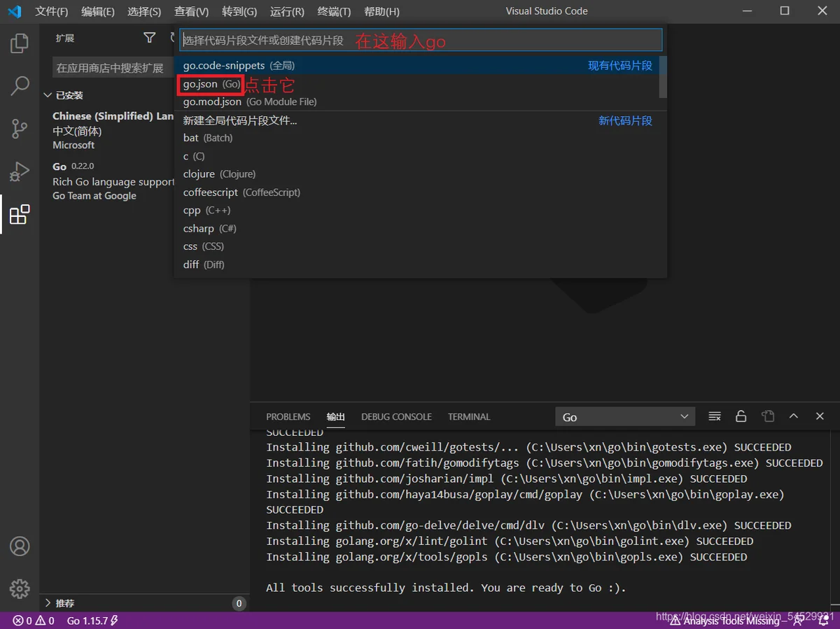Open the Run and Debug view
The height and width of the screenshot is (629, 840).
20,171
